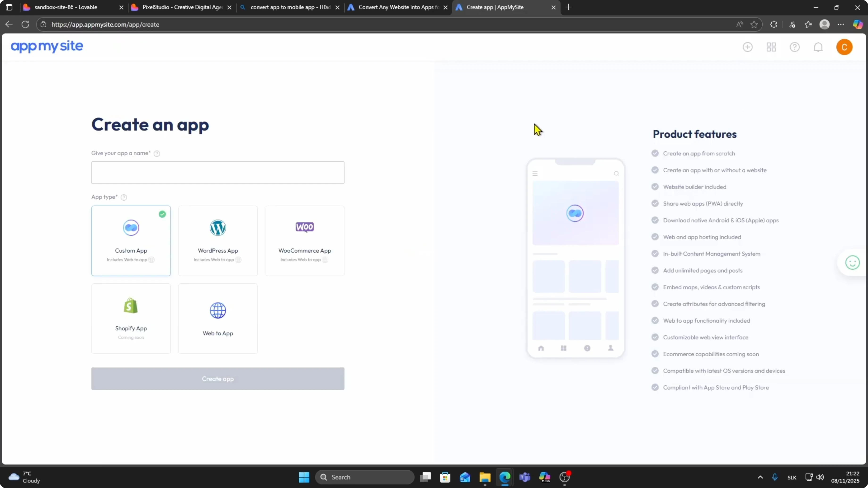
Task: Click the volume icon in system tray
Action: coord(820,477)
